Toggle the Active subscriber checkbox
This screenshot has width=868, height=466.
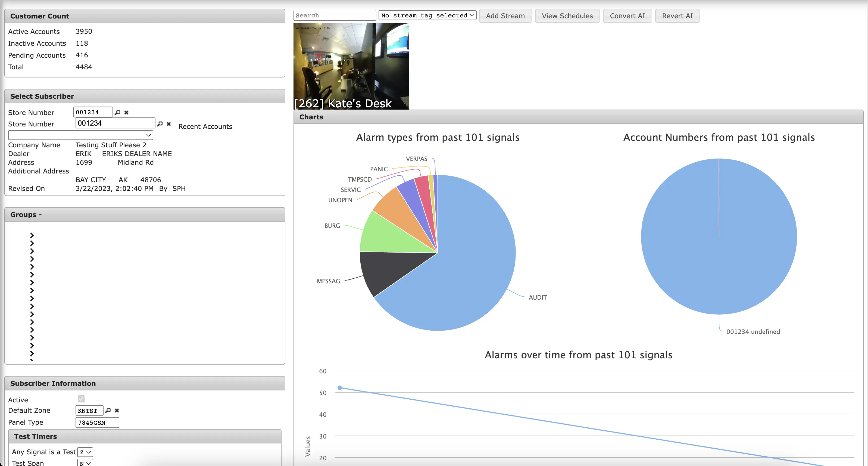(81, 399)
